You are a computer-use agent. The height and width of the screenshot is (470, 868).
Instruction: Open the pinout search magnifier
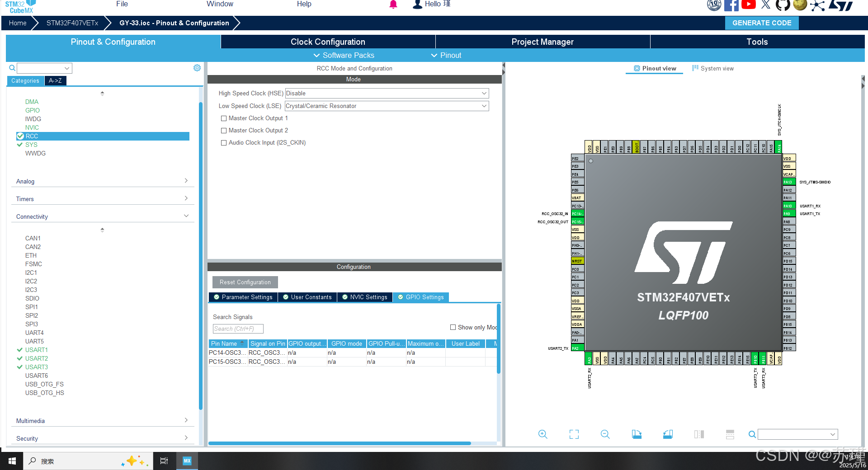752,434
